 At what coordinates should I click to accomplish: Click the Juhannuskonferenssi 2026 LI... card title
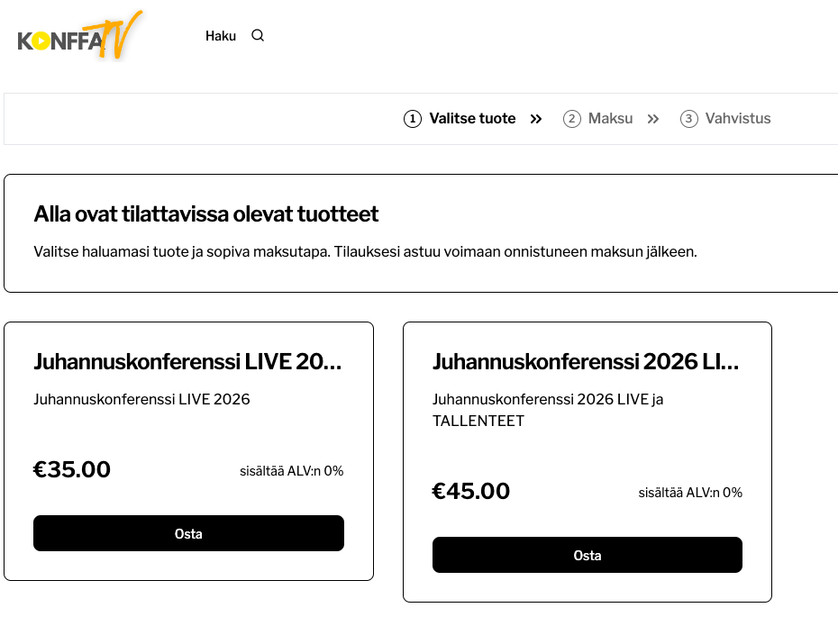(x=586, y=361)
